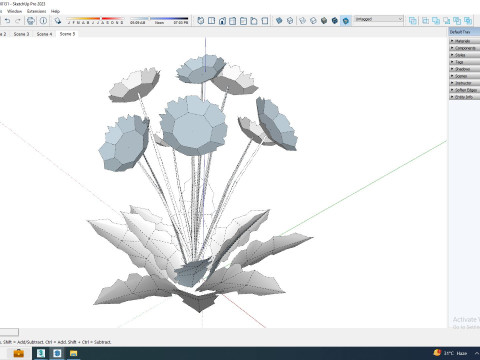Select the Split solid tool
The image size is (480, 360).
coord(468,21)
